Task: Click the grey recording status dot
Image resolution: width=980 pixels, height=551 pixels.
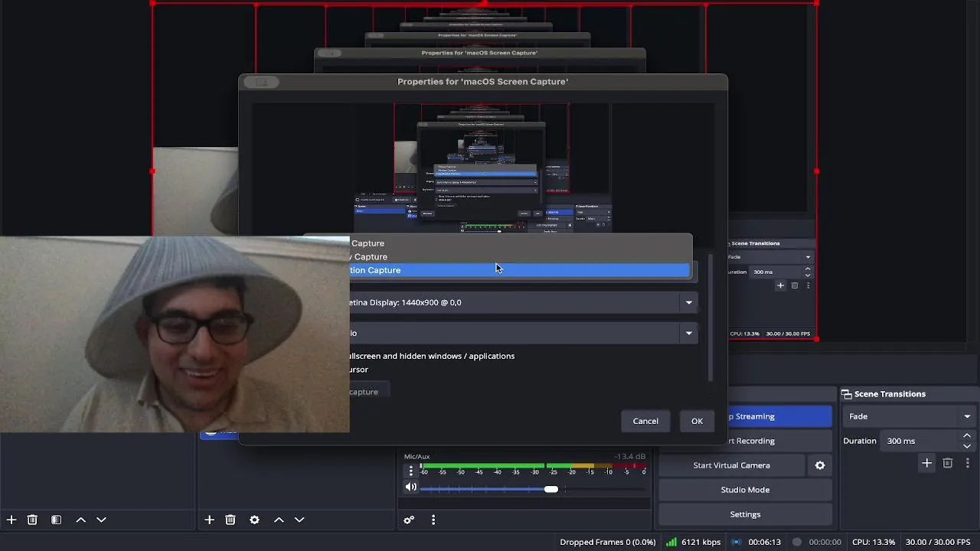Action: coord(797,542)
